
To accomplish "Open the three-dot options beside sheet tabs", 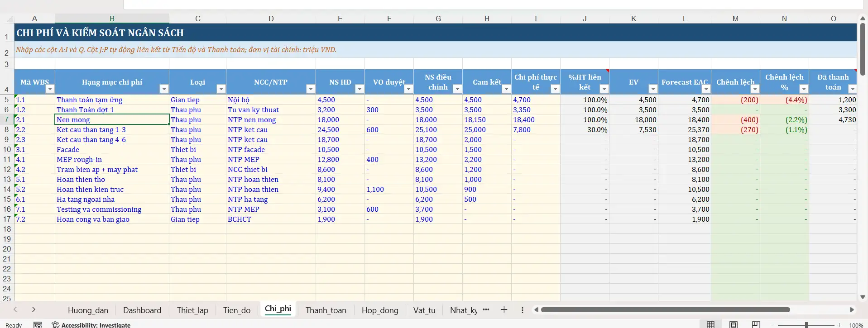I will pyautogui.click(x=522, y=310).
